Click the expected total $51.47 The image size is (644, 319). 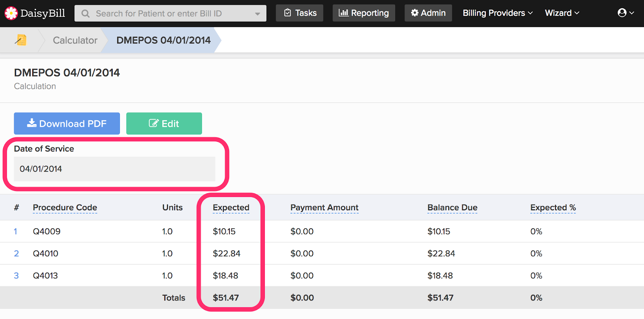click(226, 298)
